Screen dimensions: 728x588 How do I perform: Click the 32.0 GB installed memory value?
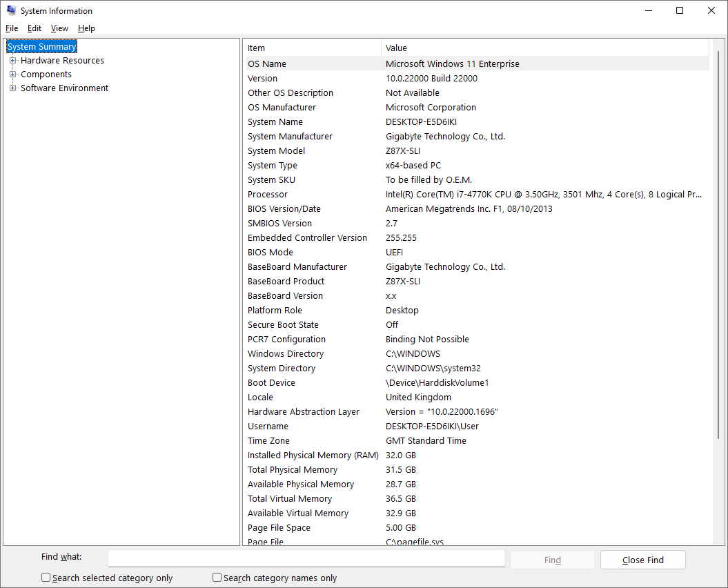pyautogui.click(x=401, y=455)
